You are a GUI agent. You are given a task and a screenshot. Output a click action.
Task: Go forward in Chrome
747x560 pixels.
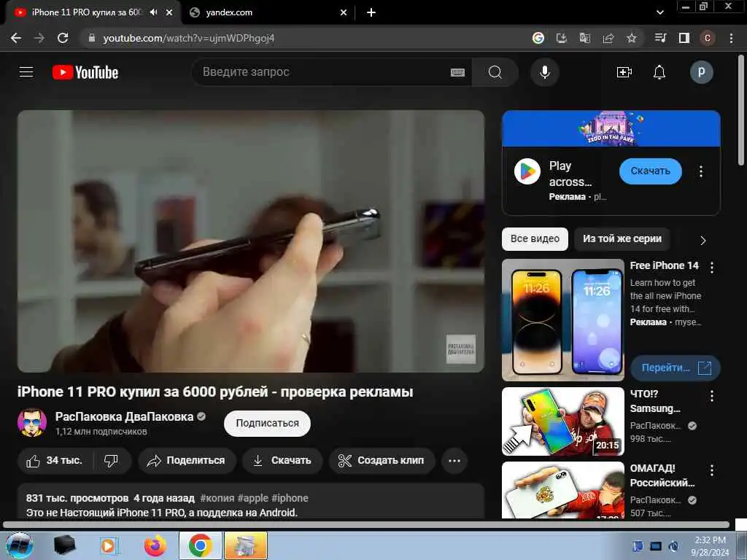pyautogui.click(x=39, y=38)
